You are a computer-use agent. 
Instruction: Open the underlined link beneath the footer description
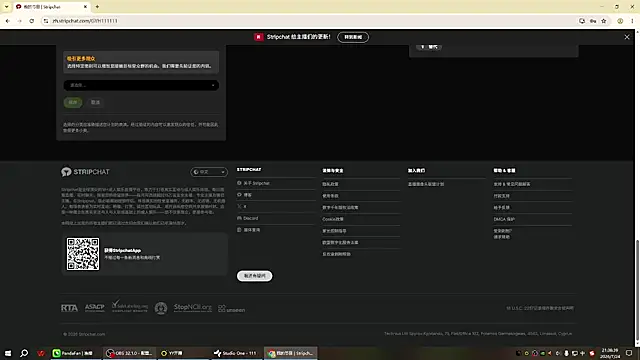[124, 223]
